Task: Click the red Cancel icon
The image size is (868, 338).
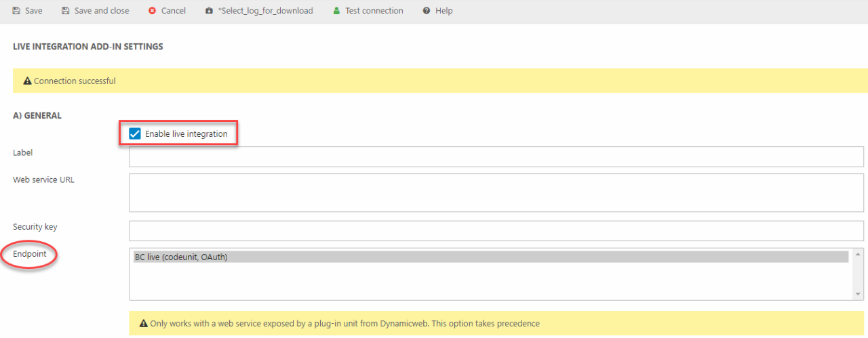Action: coord(152,11)
